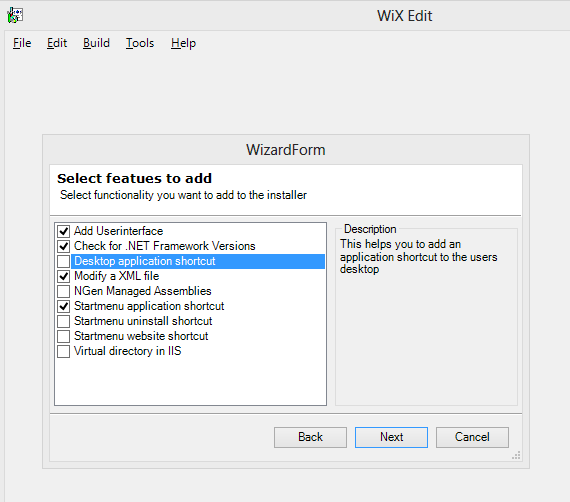Click the WiX Edit application icon

pos(15,15)
